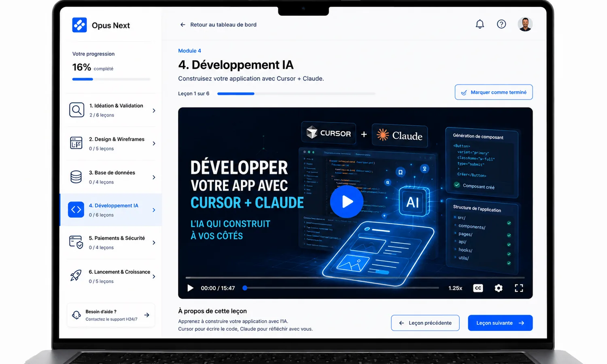Go to Leçon précédente

(x=425, y=323)
